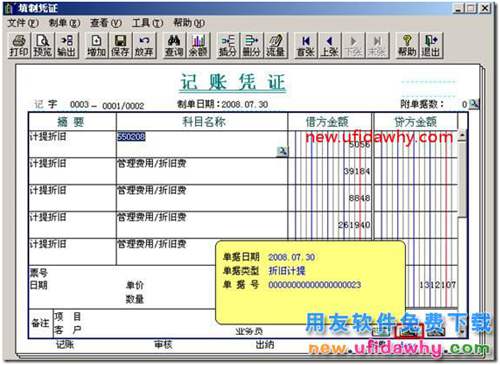Close the 填制凭证 window
500x365 pixels.
click(485, 8)
